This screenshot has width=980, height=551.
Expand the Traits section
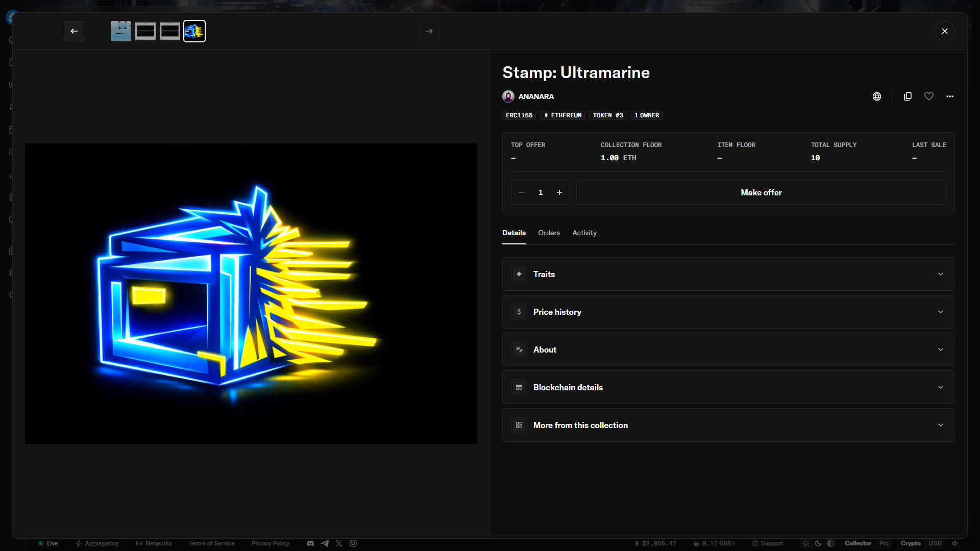[728, 274]
